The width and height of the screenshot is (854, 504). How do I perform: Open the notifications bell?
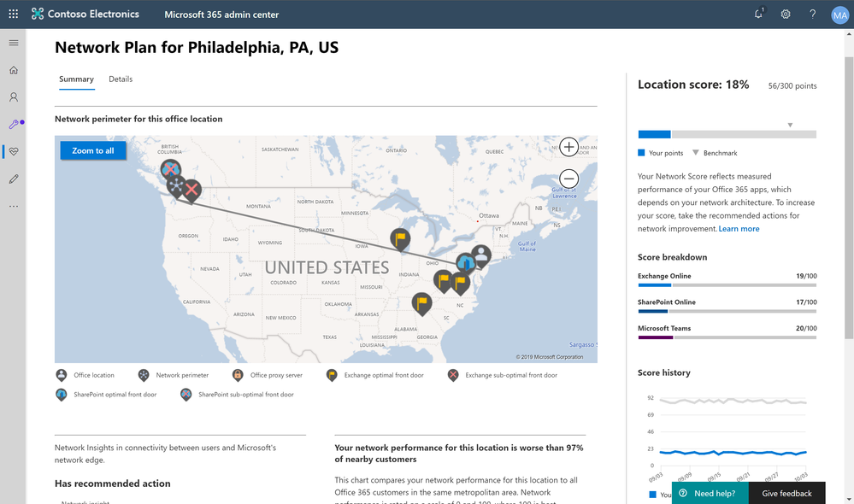click(x=759, y=15)
